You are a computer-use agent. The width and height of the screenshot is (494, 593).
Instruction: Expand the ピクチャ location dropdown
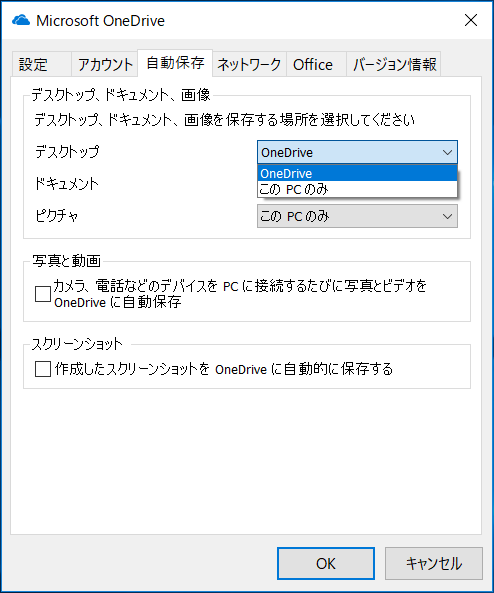(x=357, y=216)
